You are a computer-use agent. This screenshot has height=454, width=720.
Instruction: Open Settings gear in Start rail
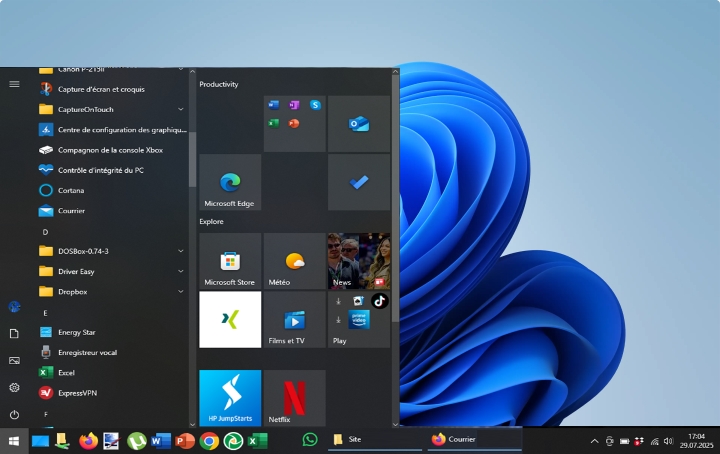coord(14,387)
